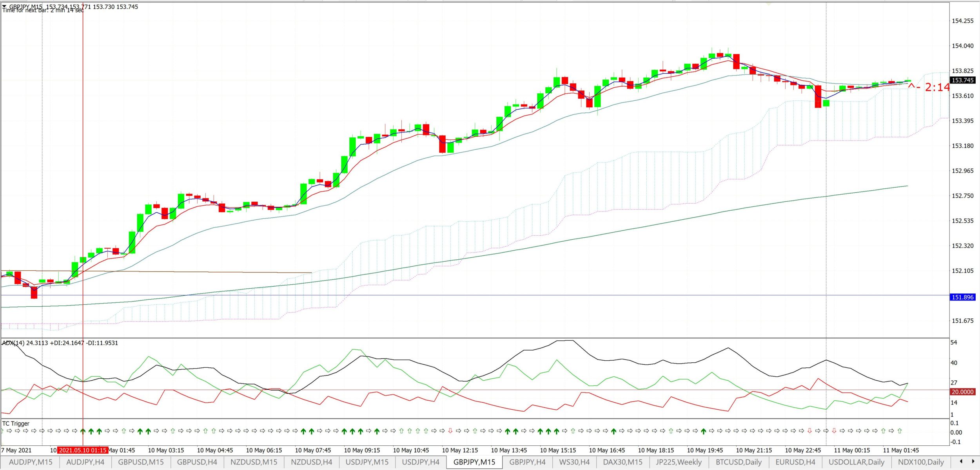Switch to the NZDUSD,M15 tab

click(254, 462)
